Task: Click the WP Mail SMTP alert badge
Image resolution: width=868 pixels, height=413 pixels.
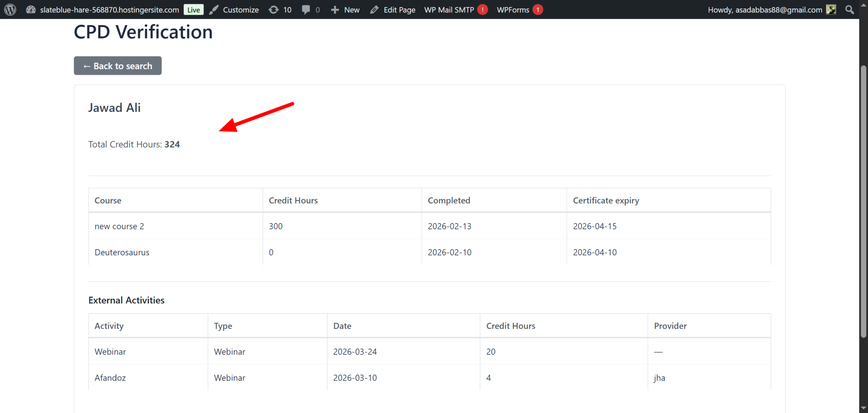Action: (x=482, y=9)
